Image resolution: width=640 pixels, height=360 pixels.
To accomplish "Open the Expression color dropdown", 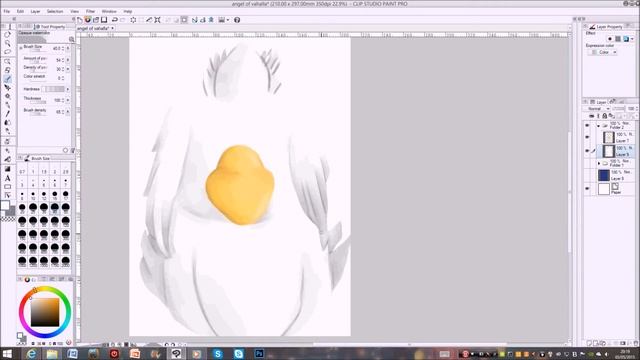I will click(604, 52).
